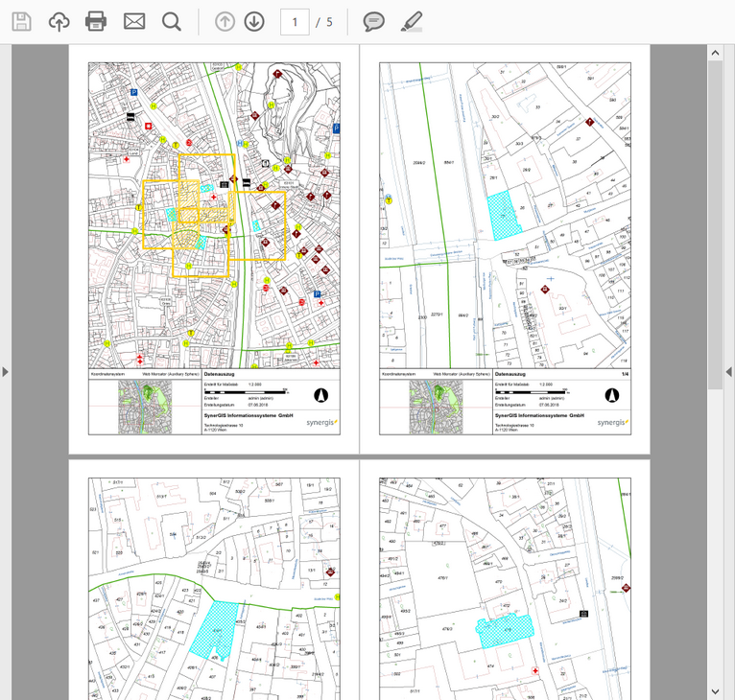The image size is (735, 700).
Task: Send file by email envelope icon
Action: pyautogui.click(x=134, y=21)
